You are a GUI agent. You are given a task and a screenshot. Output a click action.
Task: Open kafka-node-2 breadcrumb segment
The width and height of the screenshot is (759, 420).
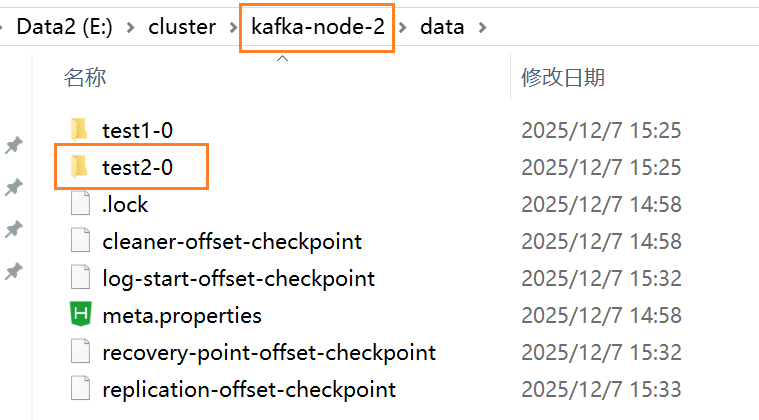tap(316, 27)
